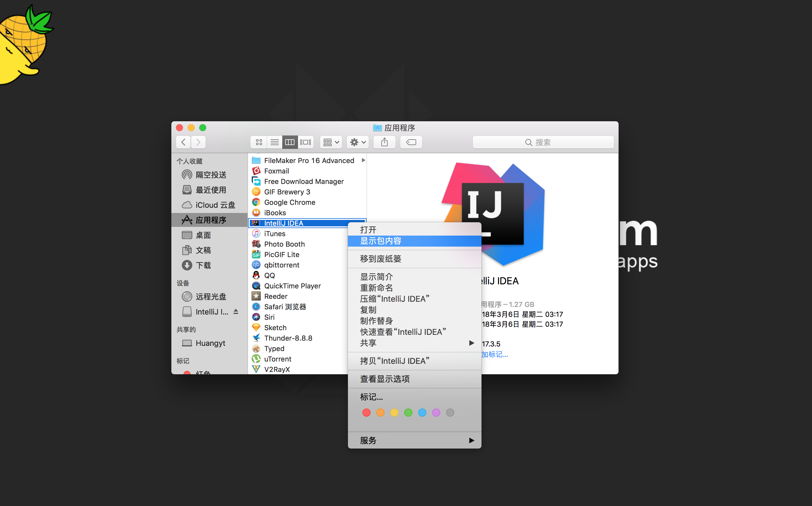Switch to icon view mode
This screenshot has width=812, height=506.
pyautogui.click(x=258, y=142)
